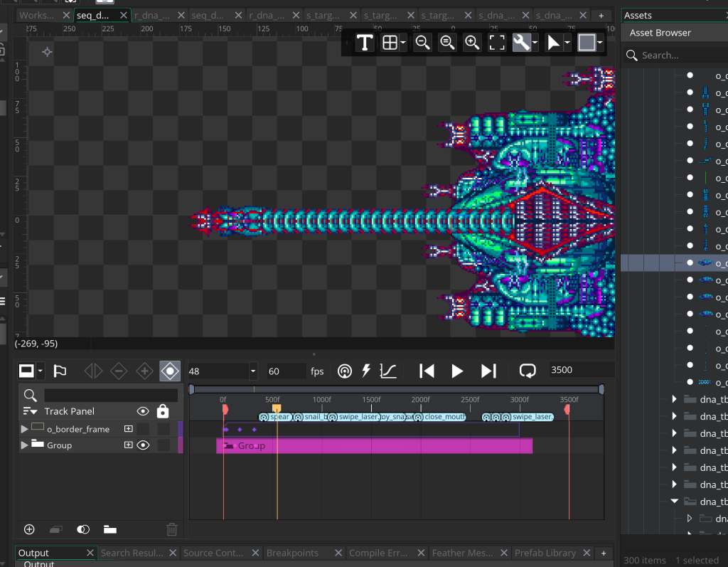This screenshot has width=728, height=567.
Task: Click the zoom in magnifier icon
Action: pos(471,43)
